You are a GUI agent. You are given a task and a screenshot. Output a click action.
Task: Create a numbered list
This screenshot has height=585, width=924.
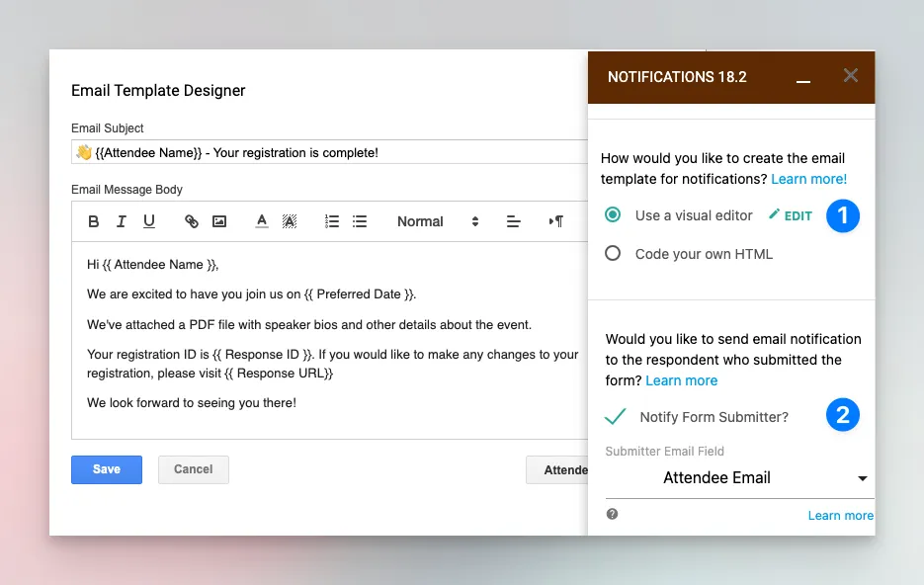point(331,220)
